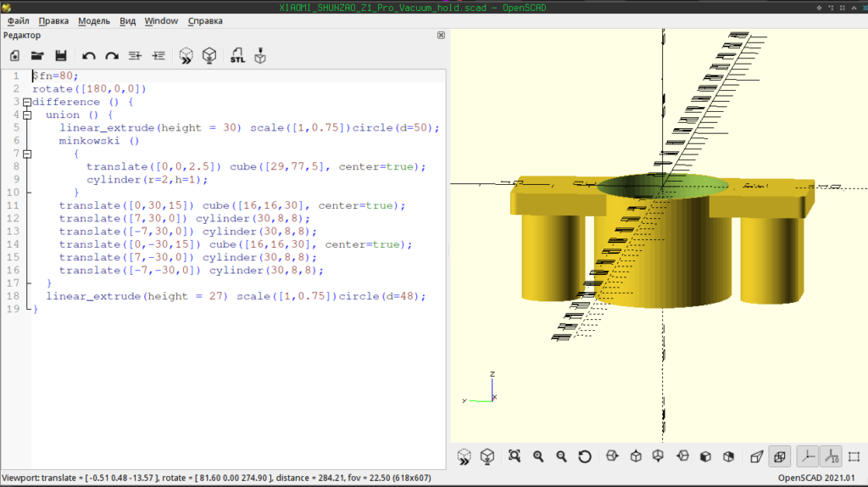This screenshot has width=868, height=487.
Task: Switch to the top view
Action: 636,456
